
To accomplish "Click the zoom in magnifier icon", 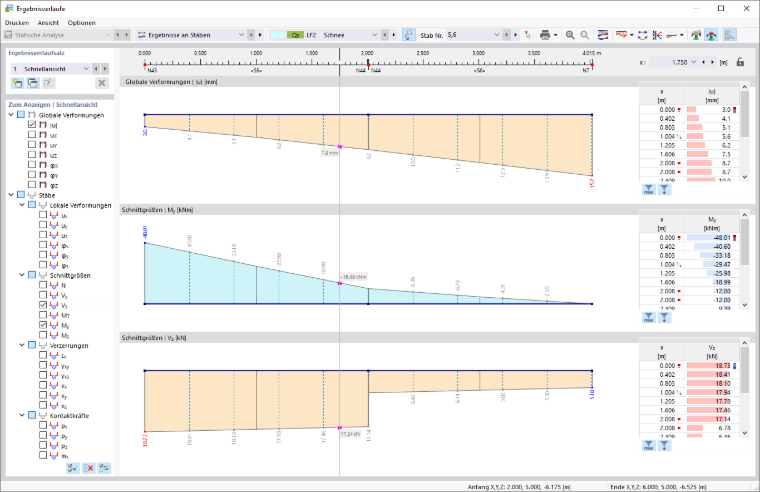I will tap(570, 35).
